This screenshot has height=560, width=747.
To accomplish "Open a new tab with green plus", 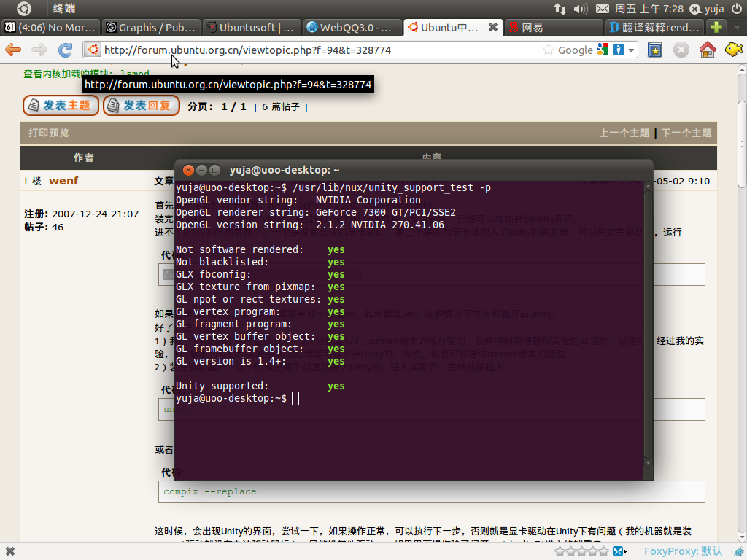I will (716, 27).
